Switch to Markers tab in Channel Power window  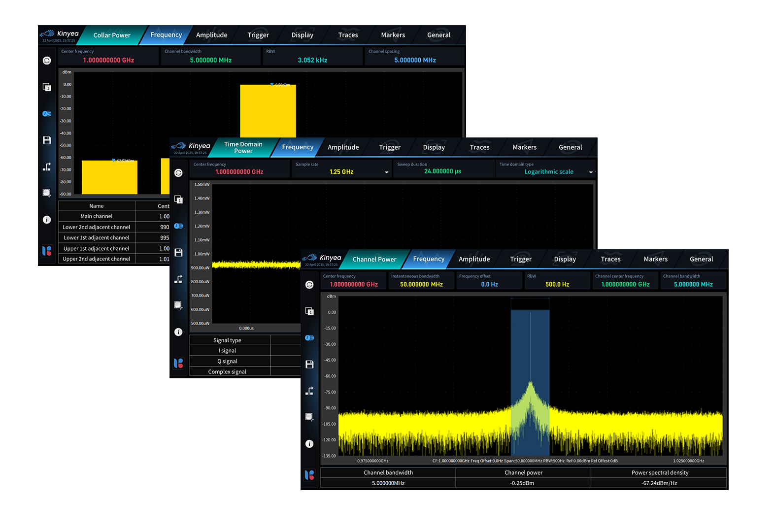[x=655, y=259]
